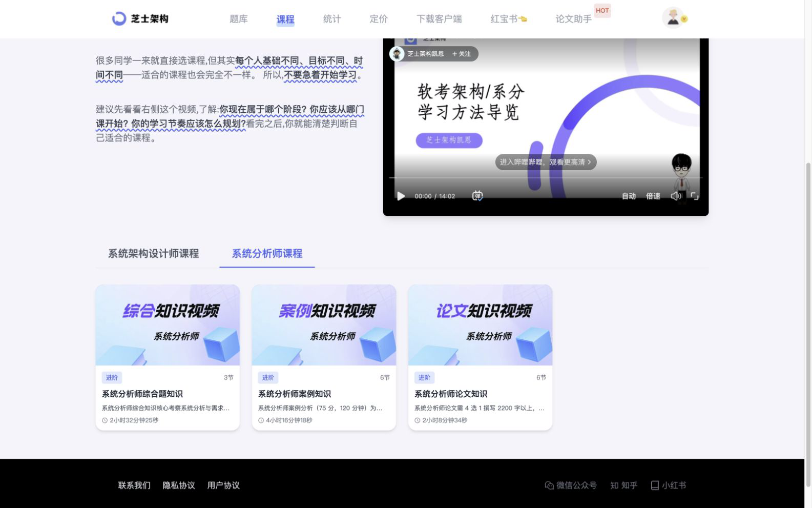The width and height of the screenshot is (812, 508).
Task: Open 论文助手 in navigation
Action: (573, 19)
